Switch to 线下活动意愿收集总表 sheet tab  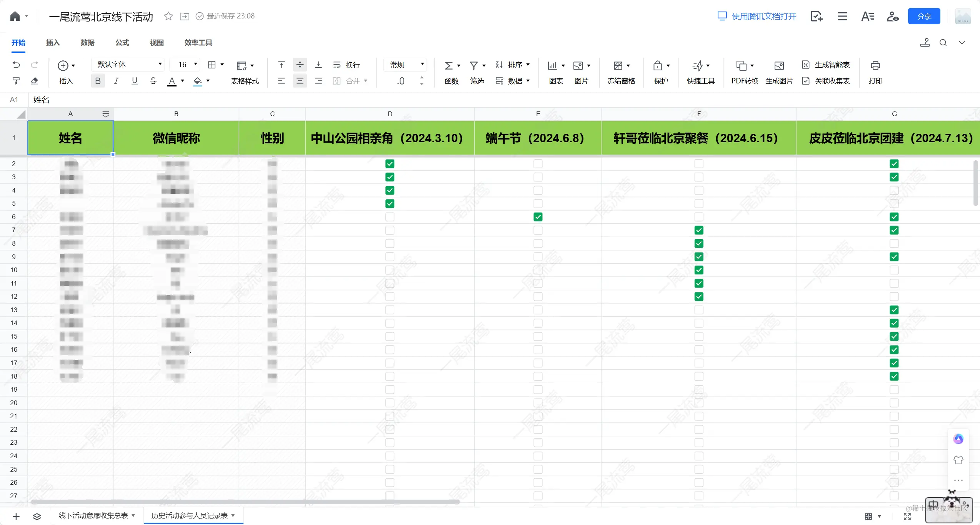[x=93, y=515]
